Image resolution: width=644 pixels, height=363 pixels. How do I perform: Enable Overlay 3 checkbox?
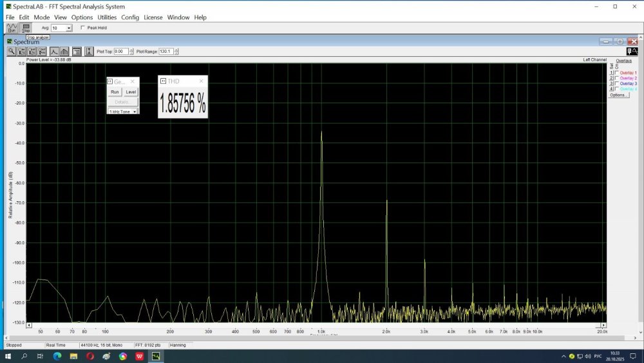617,84
